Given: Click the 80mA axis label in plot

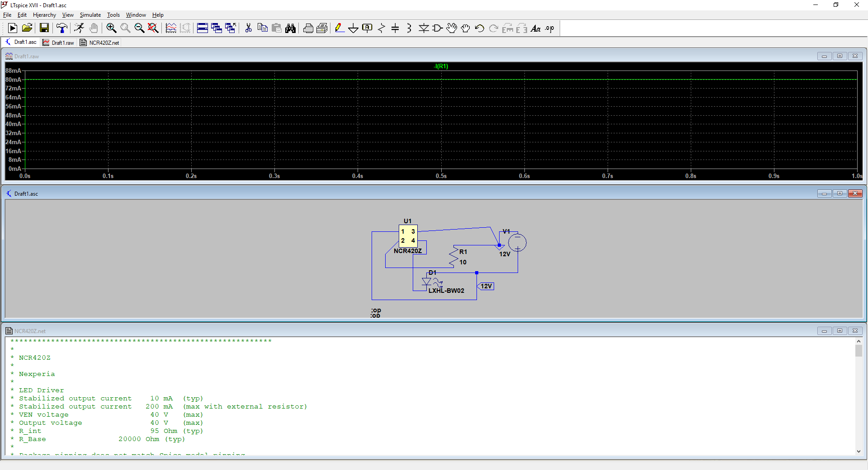Looking at the screenshot, I should (13, 80).
